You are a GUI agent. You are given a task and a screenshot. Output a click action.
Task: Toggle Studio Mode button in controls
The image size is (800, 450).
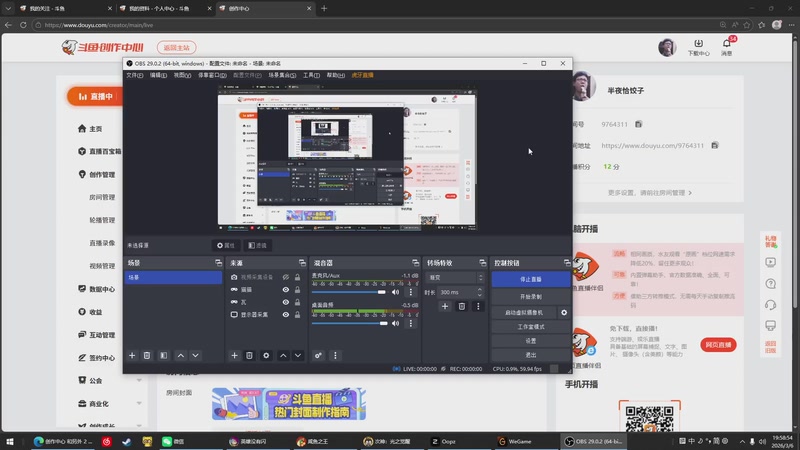point(531,327)
